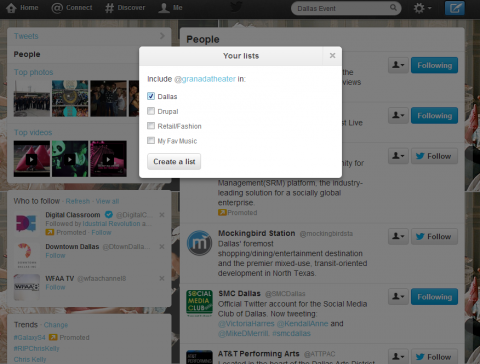
Task: Open user actions dropdown for Mockingbird Station
Action: click(398, 236)
